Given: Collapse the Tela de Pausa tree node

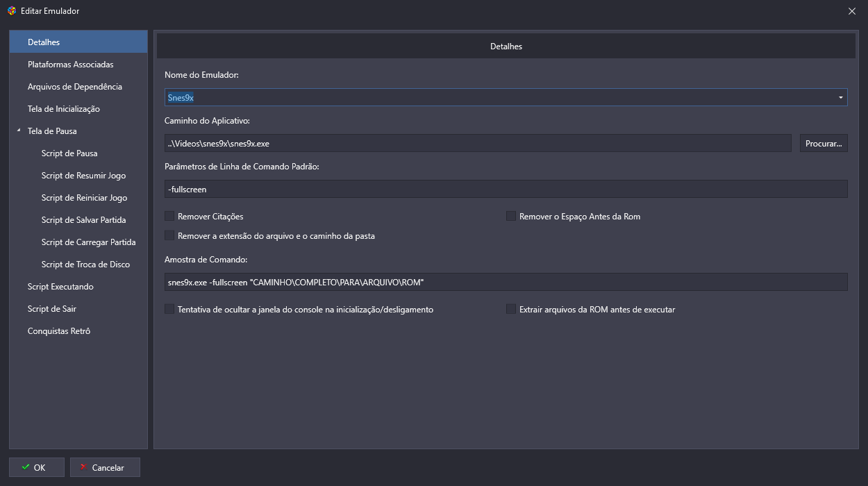Looking at the screenshot, I should coord(19,131).
